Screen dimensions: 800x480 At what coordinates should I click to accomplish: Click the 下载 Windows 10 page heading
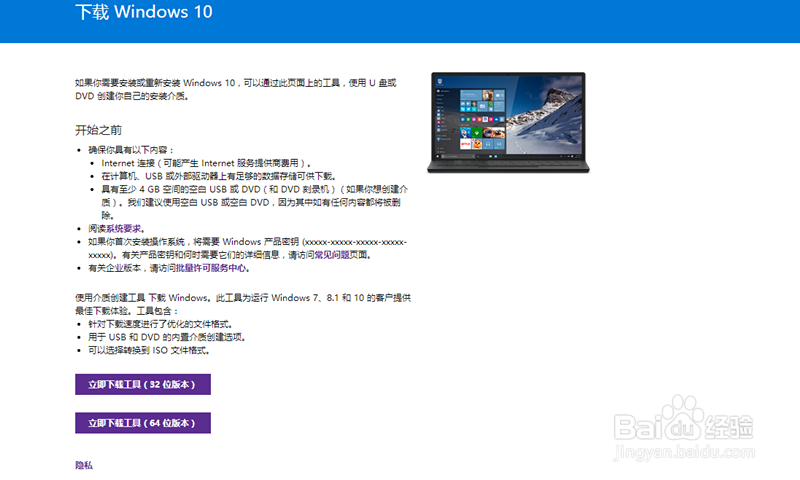pos(144,12)
